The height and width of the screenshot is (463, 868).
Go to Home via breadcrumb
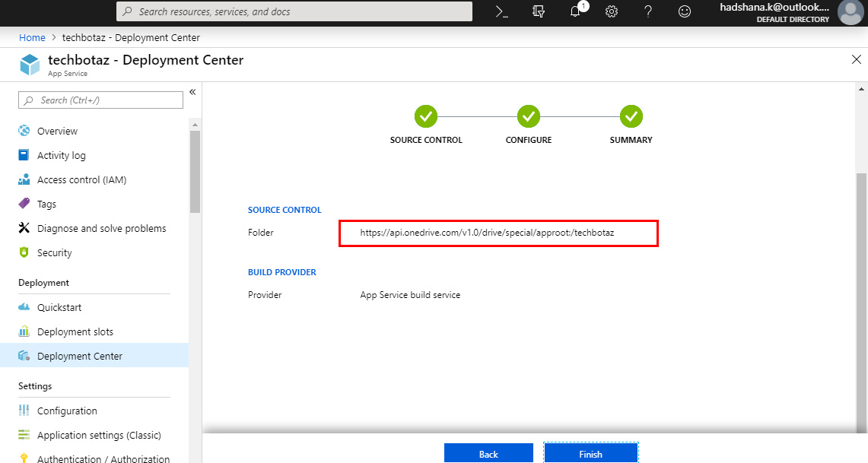point(32,37)
